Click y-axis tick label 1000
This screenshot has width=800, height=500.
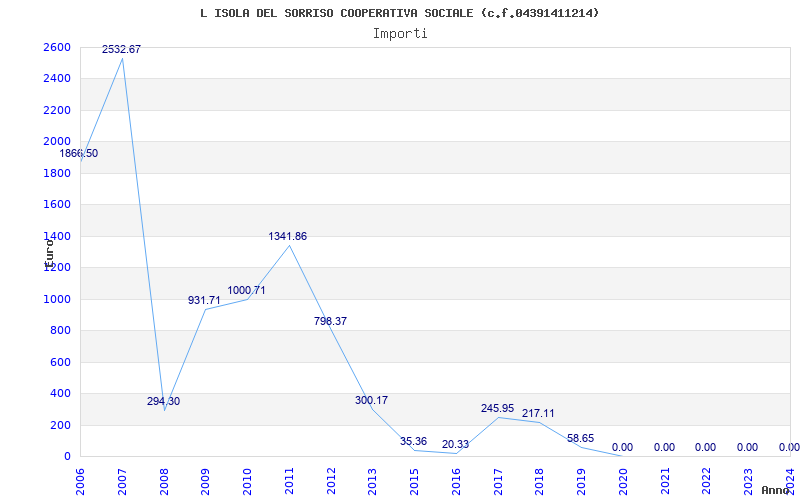tap(57, 299)
